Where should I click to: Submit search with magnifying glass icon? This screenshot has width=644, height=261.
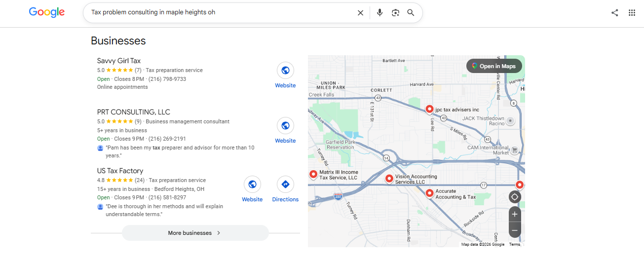coord(411,13)
